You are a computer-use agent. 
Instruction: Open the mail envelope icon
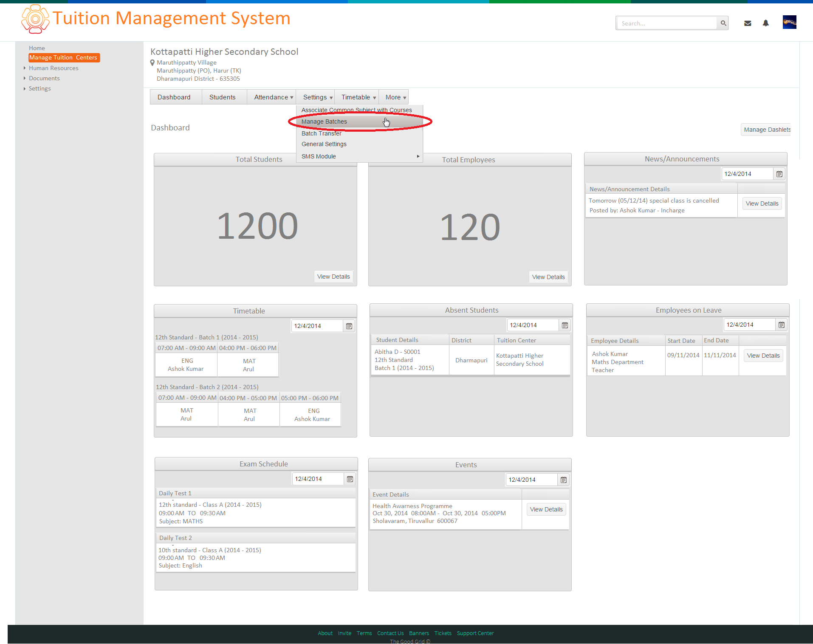click(748, 23)
